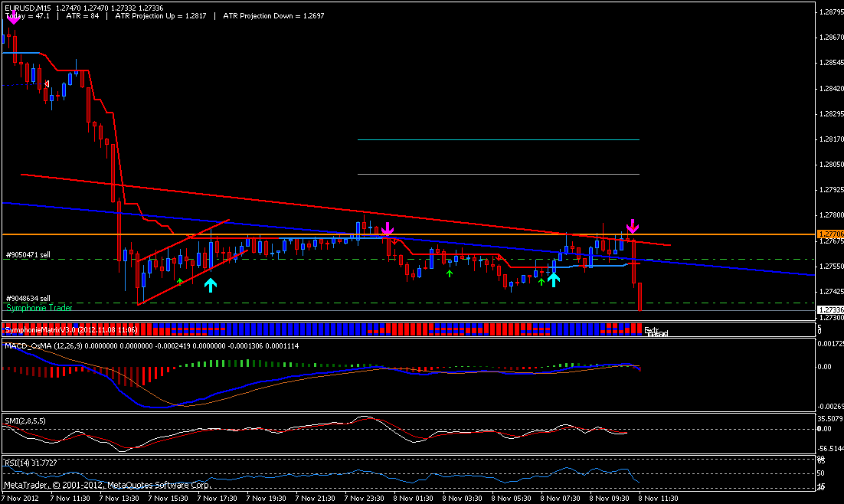Click the cyan up arrow below the rising wedge
The width and height of the screenshot is (844, 504).
click(x=211, y=285)
